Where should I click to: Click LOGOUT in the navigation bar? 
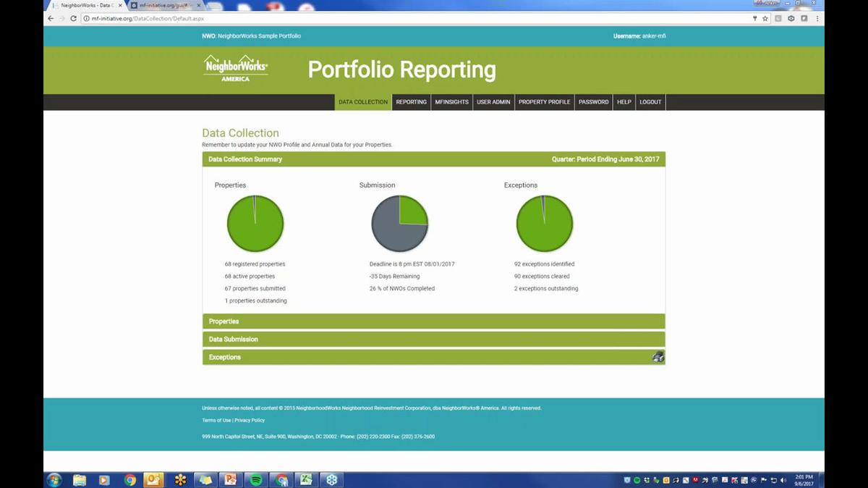tap(650, 102)
